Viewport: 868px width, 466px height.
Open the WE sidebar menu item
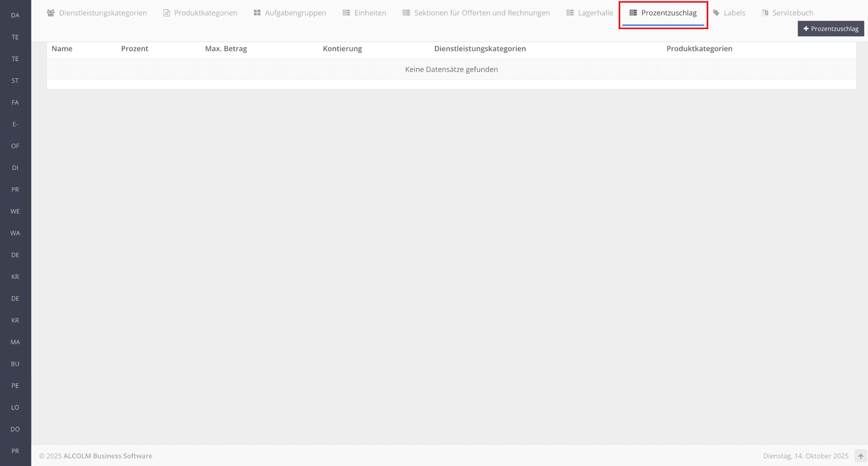tap(15, 212)
